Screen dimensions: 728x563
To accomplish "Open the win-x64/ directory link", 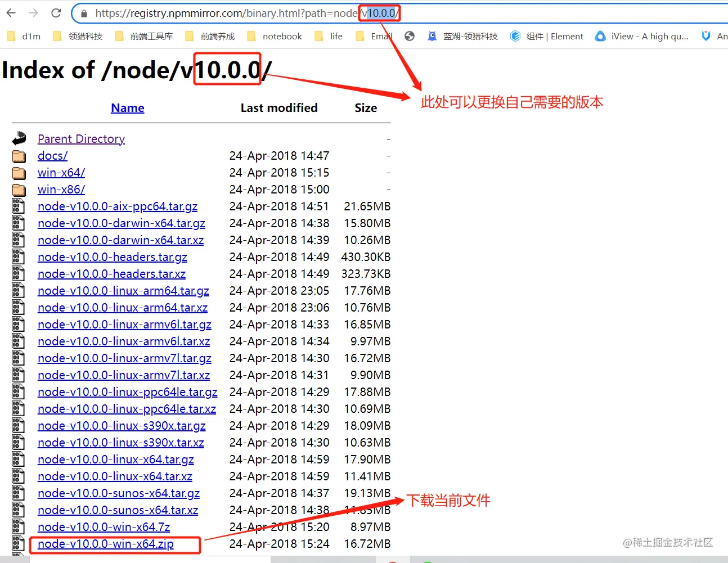I will pos(61,173).
